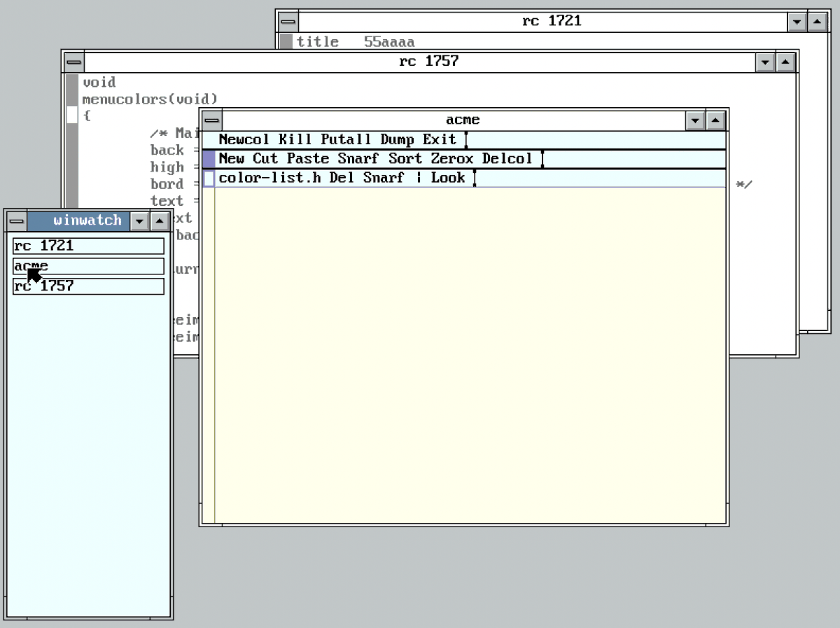
Task: Click acme window up-arrow button
Action: click(x=715, y=120)
